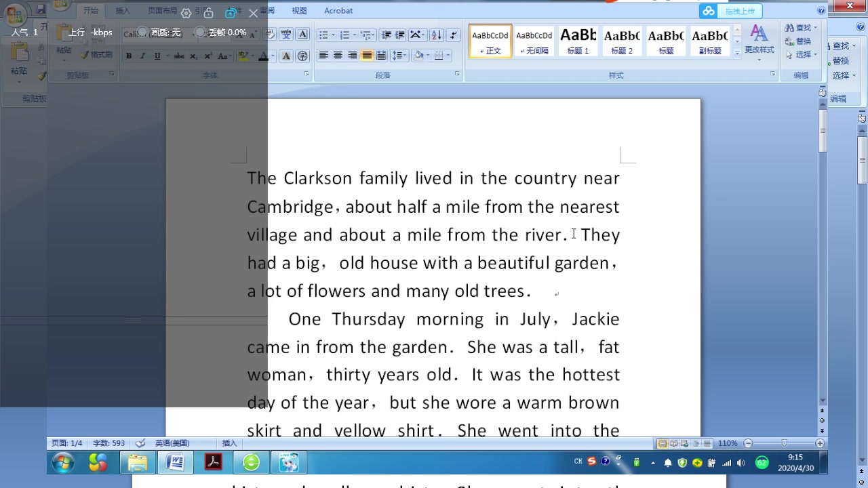Open 更改样式 change styles menu
This screenshot has width=868, height=488.
(759, 42)
